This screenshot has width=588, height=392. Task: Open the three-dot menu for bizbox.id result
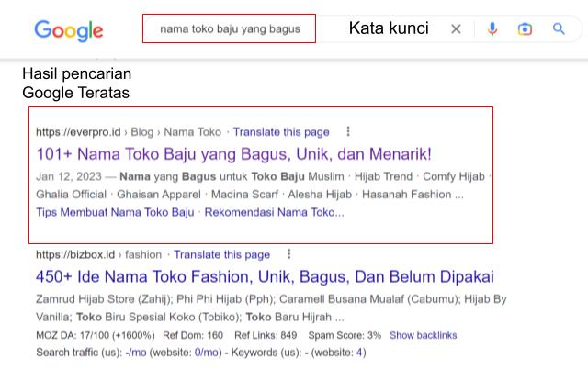point(289,254)
